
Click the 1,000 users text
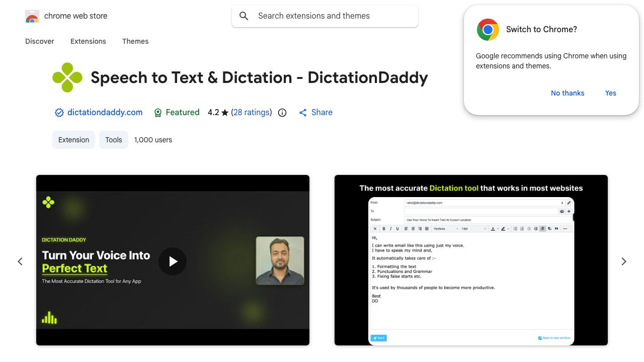[x=153, y=140]
